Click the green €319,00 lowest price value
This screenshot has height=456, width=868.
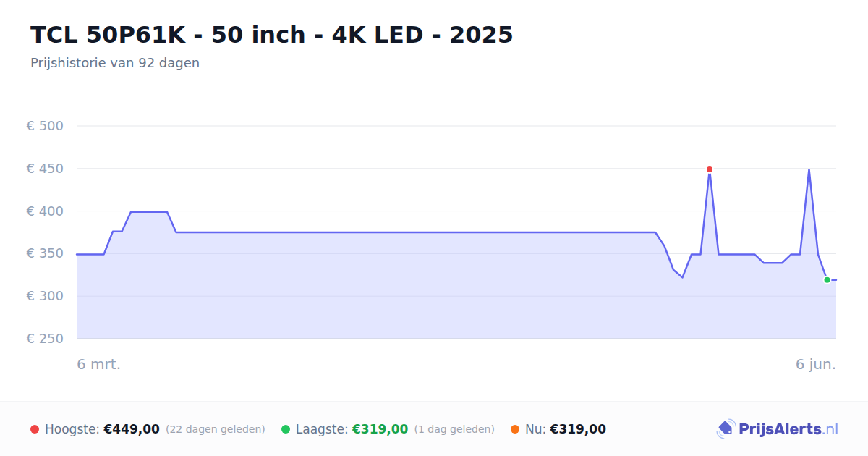380,429
